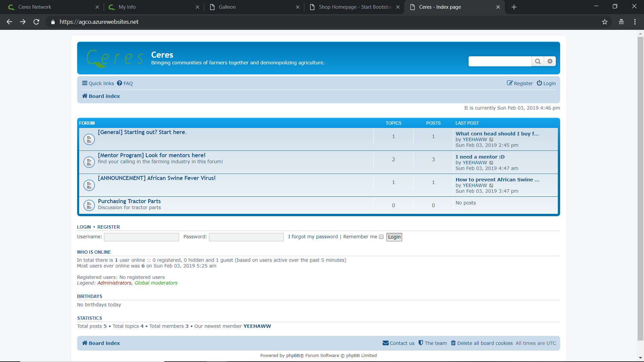Screen dimensions: 644x362
Task: Open advanced search gear icon
Action: pyautogui.click(x=550, y=61)
